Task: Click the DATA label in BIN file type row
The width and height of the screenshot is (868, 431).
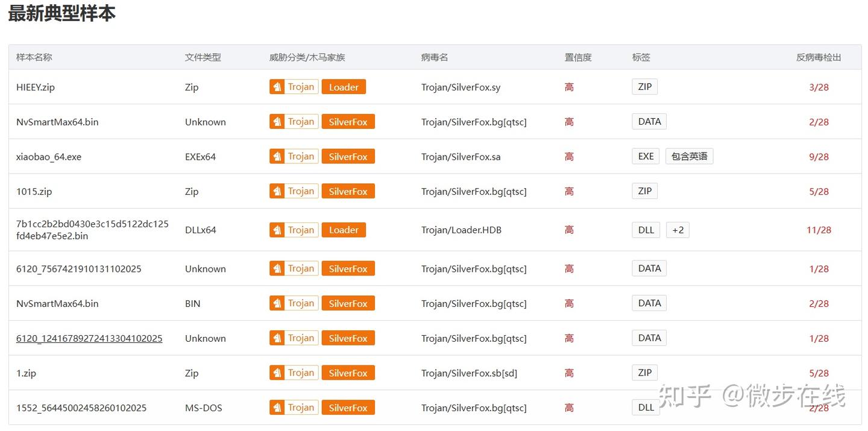Action: (649, 303)
